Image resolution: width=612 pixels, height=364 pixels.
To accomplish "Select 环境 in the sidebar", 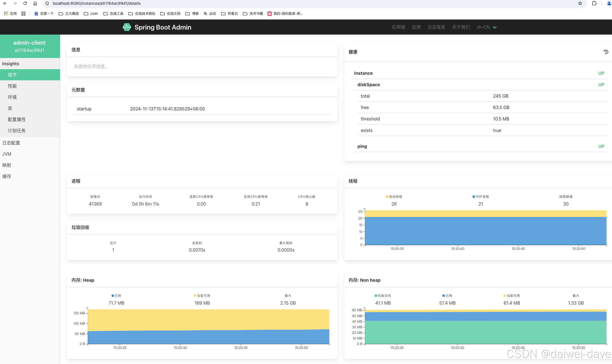I will [30, 97].
